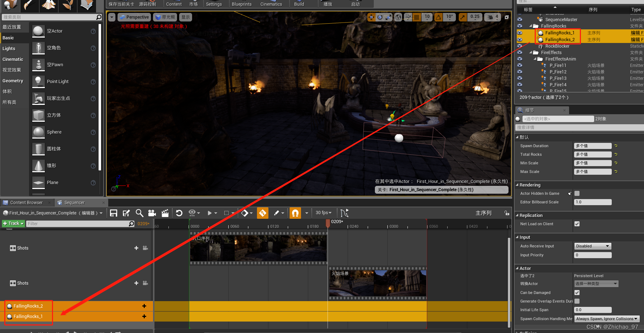Select the Move (translate) tool in the viewport toolbar
Viewport: 644px width, 333px height.
click(x=372, y=17)
